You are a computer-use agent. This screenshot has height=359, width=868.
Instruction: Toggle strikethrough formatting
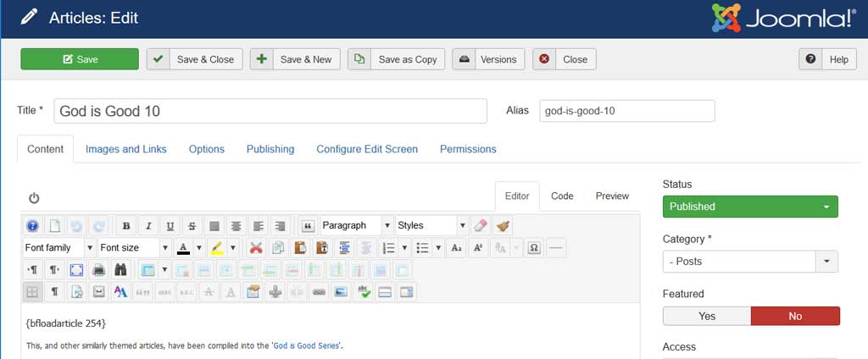coord(192,226)
